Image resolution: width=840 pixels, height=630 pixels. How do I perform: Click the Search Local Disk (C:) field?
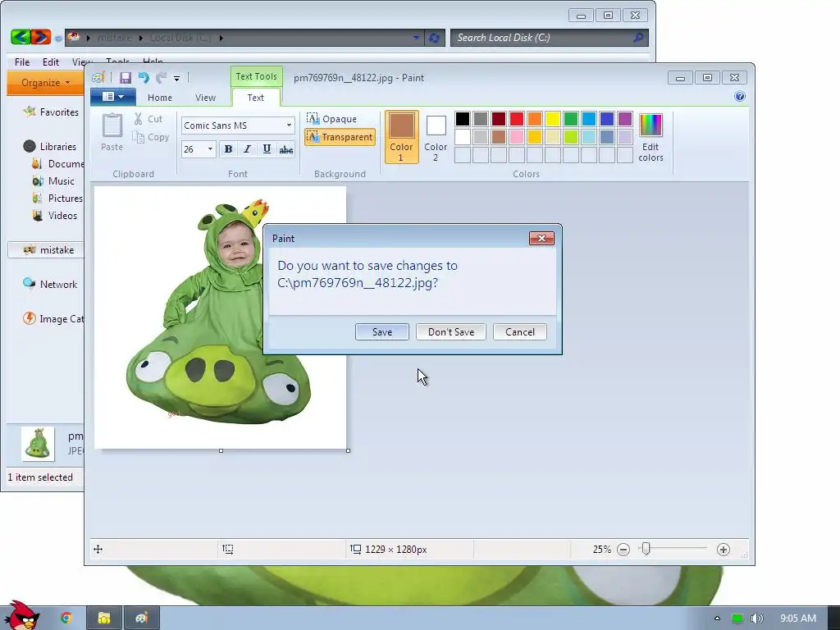[549, 38]
